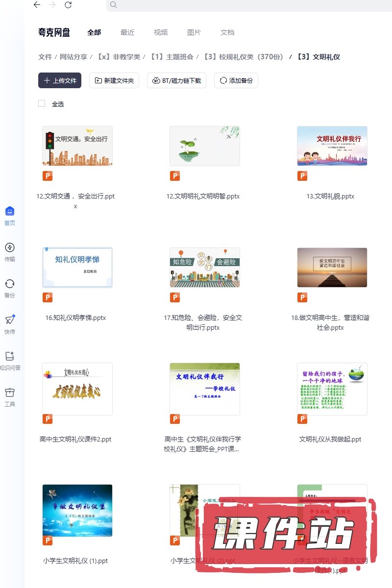Tick the 全选 select-all checkbox
Viewport: 392px width, 588px height.
point(42,103)
